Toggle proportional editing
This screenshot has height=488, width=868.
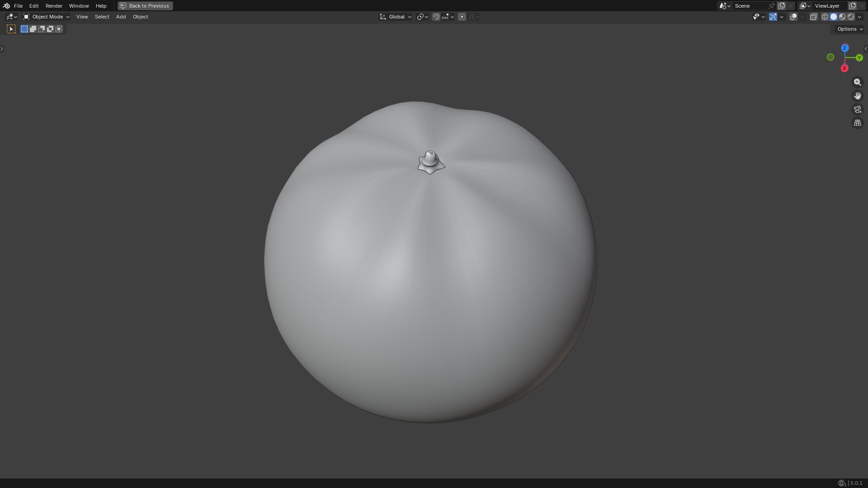coord(462,17)
